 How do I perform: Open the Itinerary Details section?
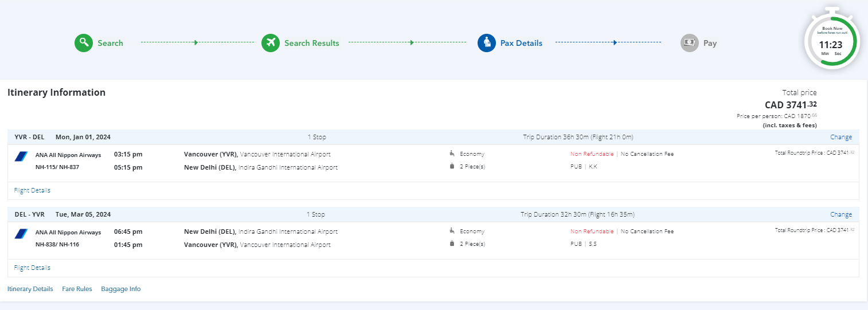30,289
